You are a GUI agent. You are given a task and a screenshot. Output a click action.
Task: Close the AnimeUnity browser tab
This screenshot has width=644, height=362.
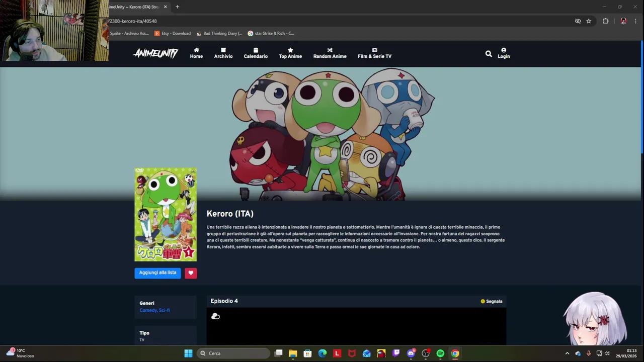[x=165, y=7]
